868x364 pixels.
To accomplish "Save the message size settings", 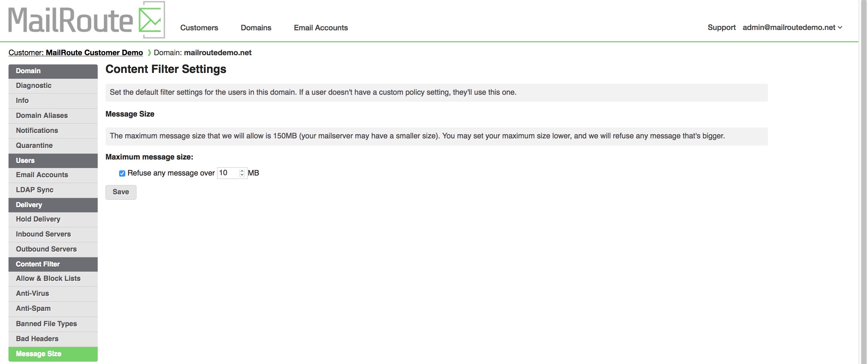I will coord(121,192).
